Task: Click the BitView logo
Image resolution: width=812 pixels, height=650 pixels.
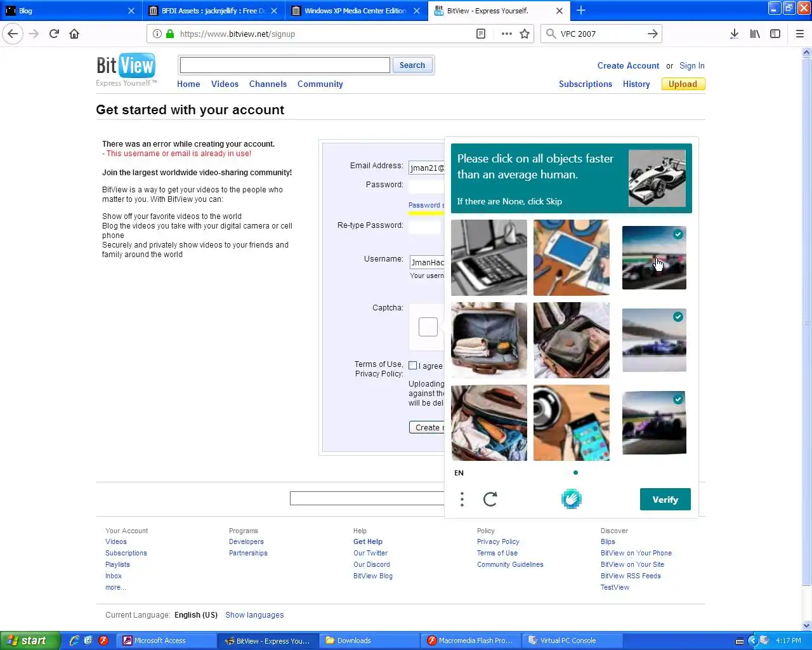Action: (x=126, y=69)
